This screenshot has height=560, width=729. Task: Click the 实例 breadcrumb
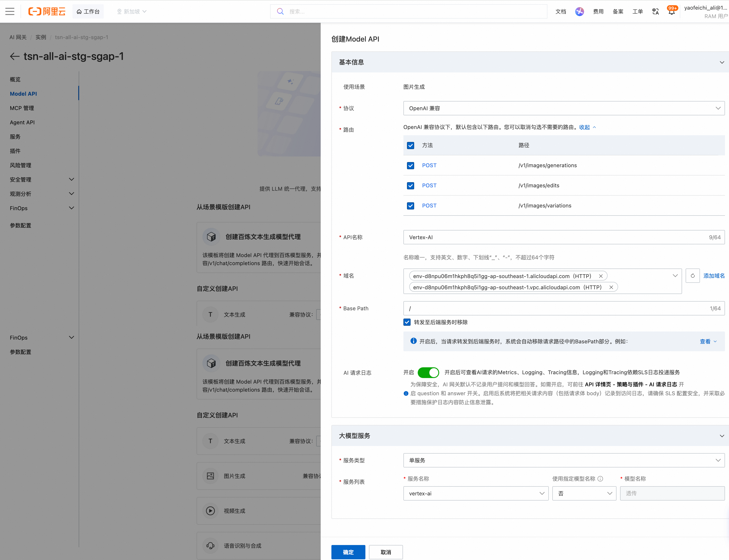41,37
